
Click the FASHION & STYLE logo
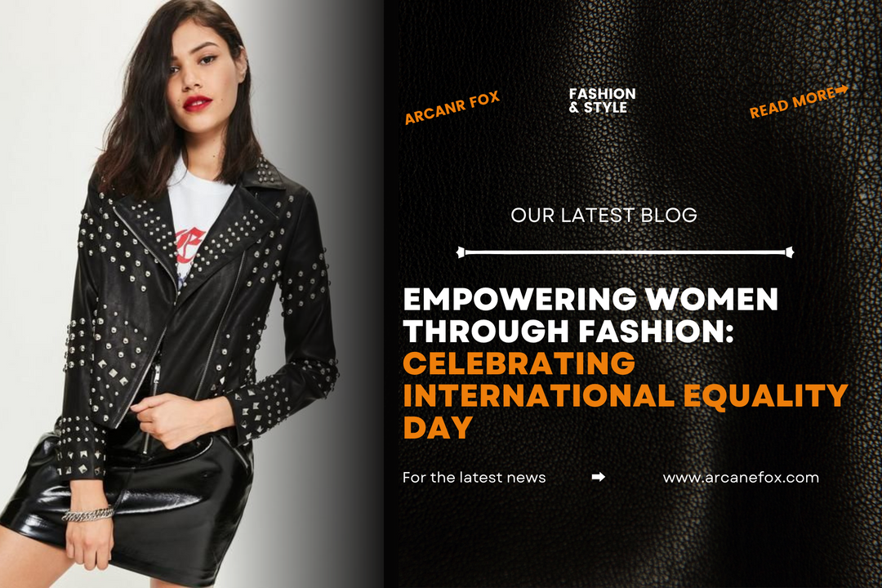(602, 100)
